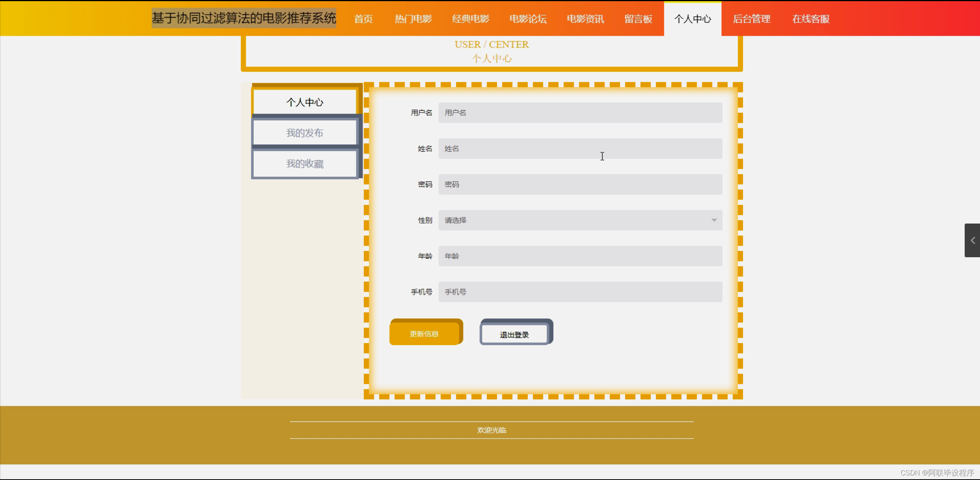Click 退出登录 to log out
This screenshot has height=480, width=980.
(515, 333)
